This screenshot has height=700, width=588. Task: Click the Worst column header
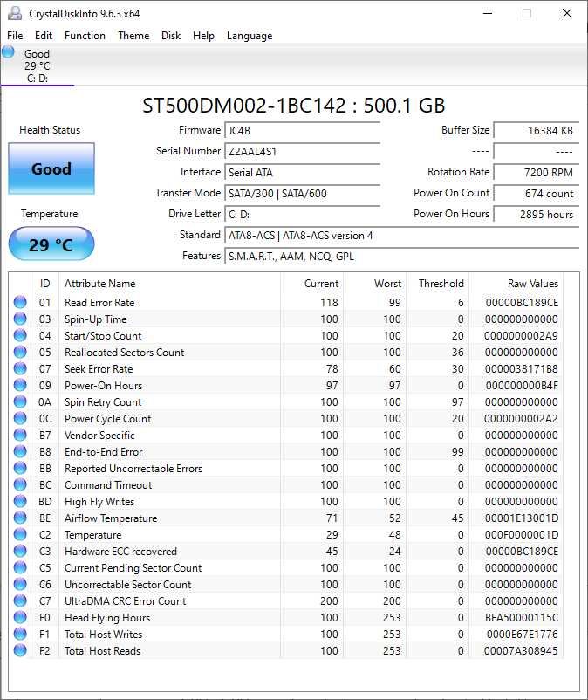(375, 284)
